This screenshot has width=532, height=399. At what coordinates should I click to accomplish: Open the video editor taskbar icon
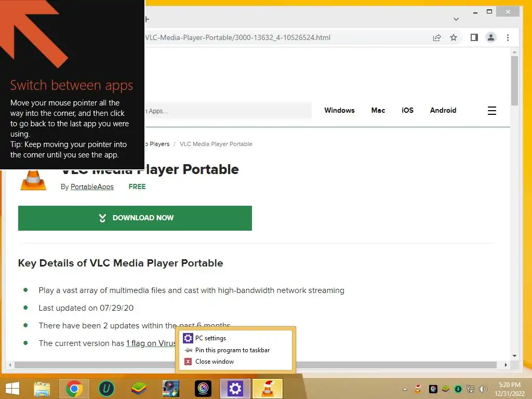(171, 389)
